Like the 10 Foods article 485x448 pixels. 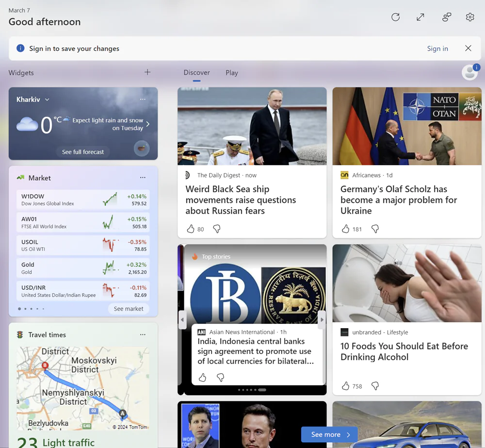click(x=345, y=386)
